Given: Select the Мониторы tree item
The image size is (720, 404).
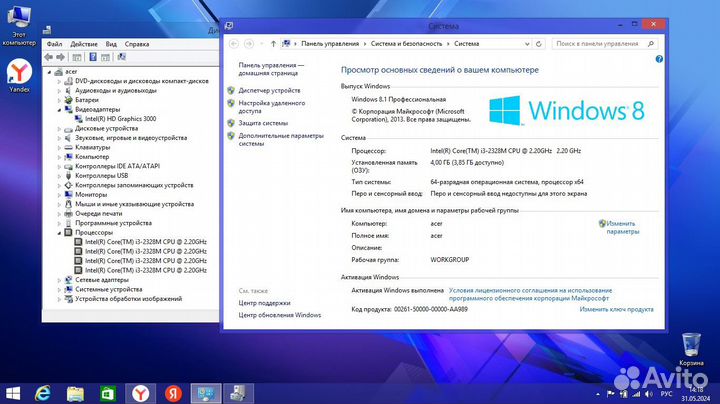Looking at the screenshot, I should (x=91, y=195).
